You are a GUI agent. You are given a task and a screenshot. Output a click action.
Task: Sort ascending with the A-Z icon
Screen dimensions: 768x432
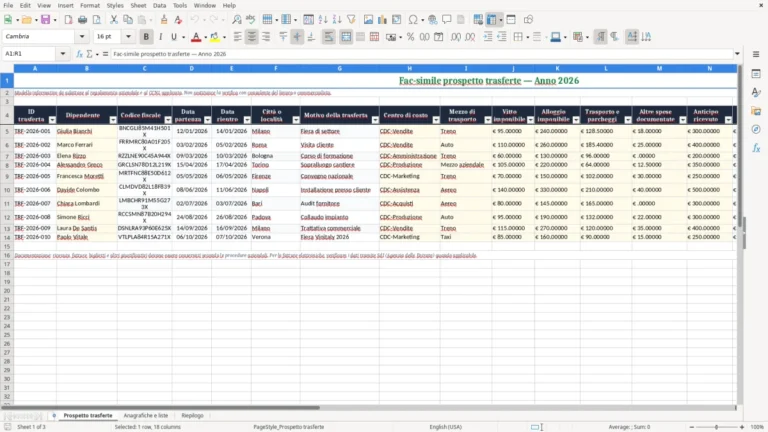click(323, 20)
